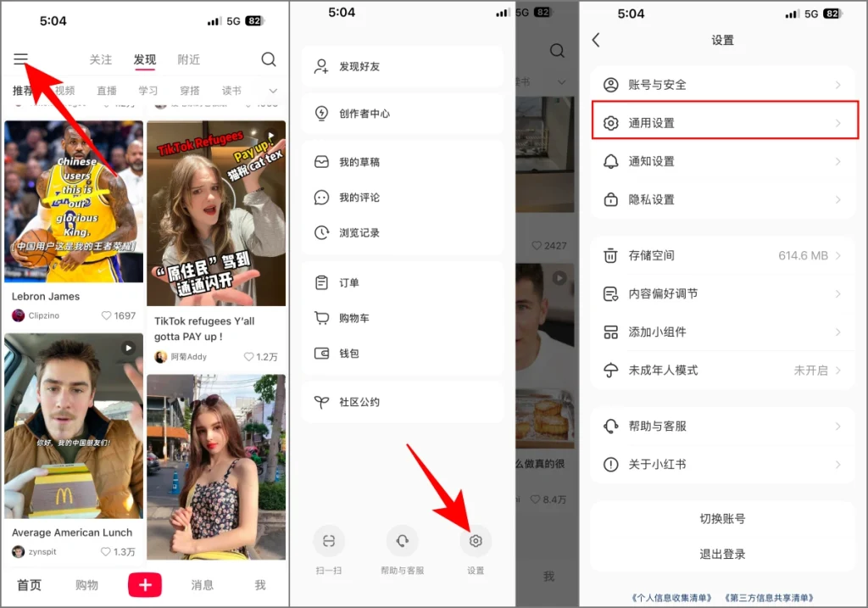Tap the lock icon beside 隐私设置
This screenshot has width=868, height=608.
tap(610, 199)
